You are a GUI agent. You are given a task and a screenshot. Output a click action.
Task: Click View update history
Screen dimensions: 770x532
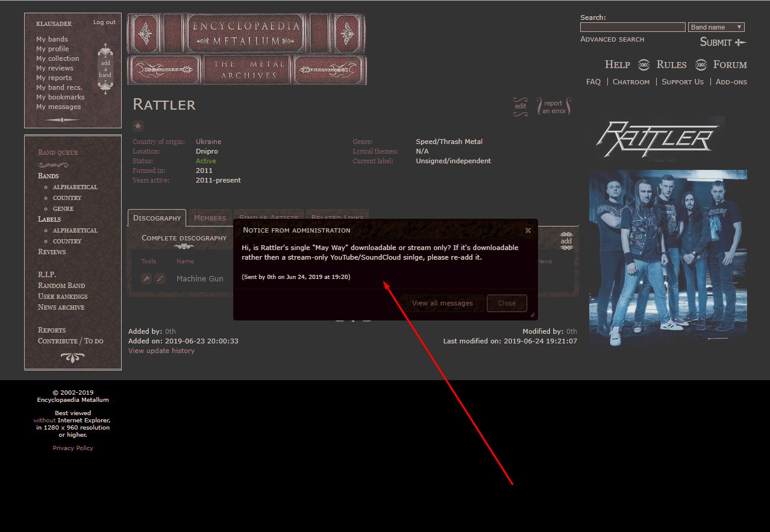tap(161, 351)
